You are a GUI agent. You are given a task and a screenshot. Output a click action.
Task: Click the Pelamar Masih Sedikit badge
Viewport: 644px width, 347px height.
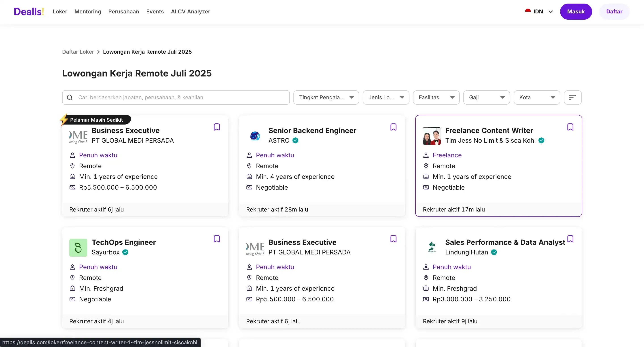tap(96, 120)
